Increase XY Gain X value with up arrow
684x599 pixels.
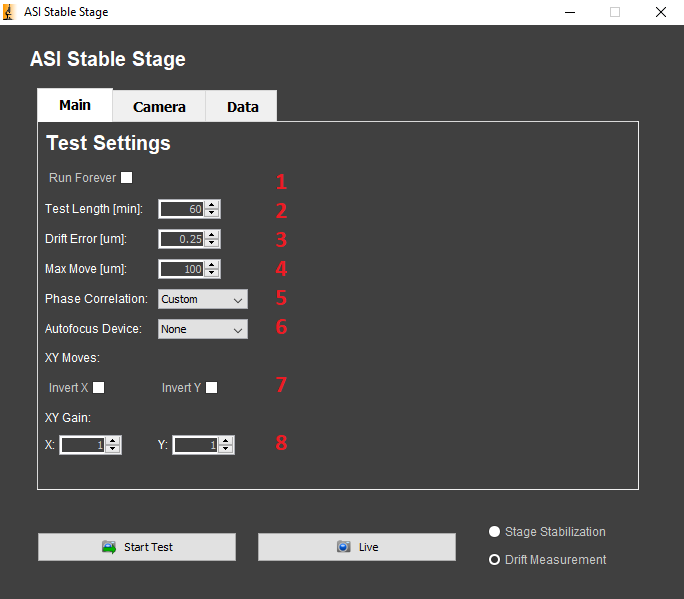tap(113, 441)
